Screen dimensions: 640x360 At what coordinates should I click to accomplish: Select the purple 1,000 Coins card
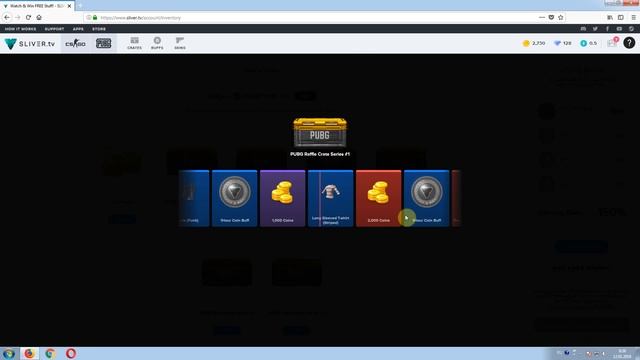point(282,198)
